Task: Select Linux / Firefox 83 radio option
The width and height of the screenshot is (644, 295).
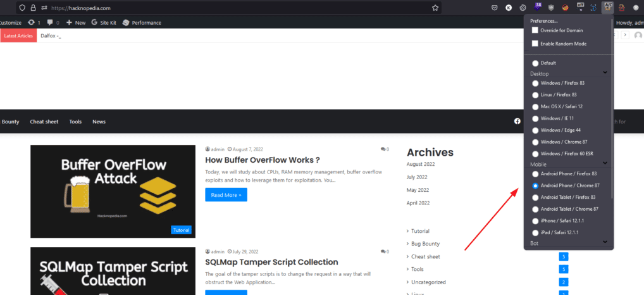Action: pos(535,95)
